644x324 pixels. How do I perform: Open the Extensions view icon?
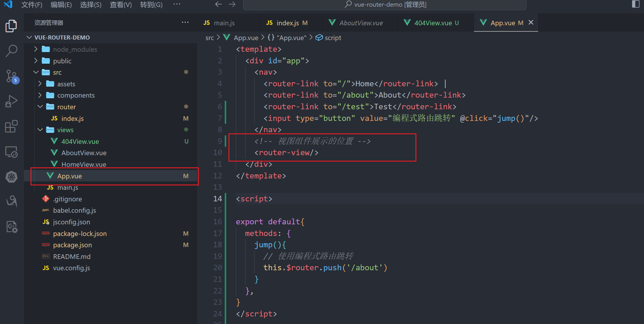coord(11,126)
